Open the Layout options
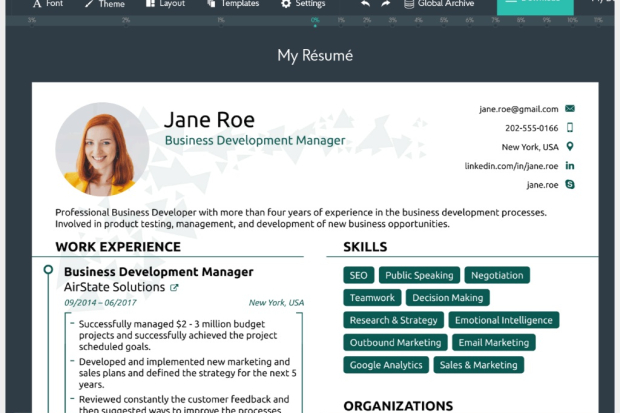620x413 pixels. (164, 4)
